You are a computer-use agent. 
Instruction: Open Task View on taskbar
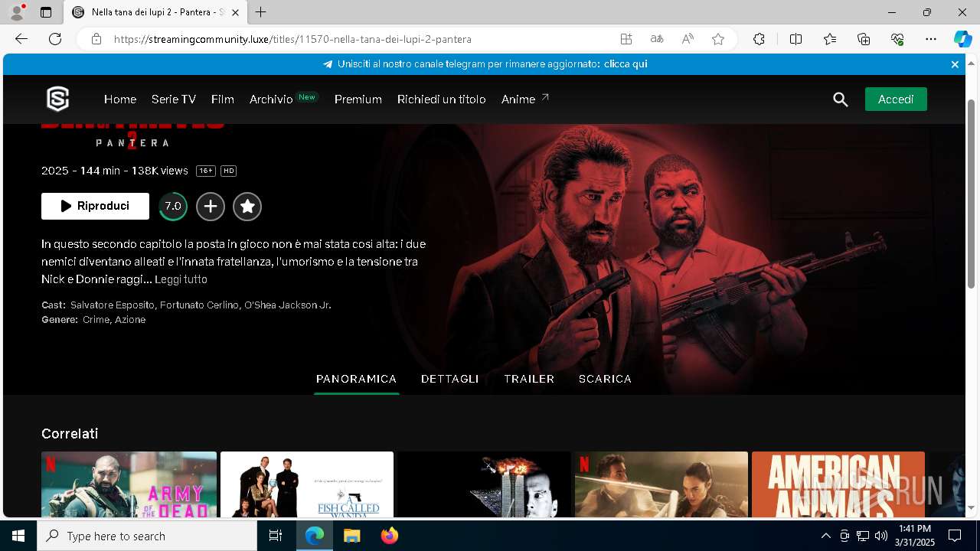(x=276, y=536)
